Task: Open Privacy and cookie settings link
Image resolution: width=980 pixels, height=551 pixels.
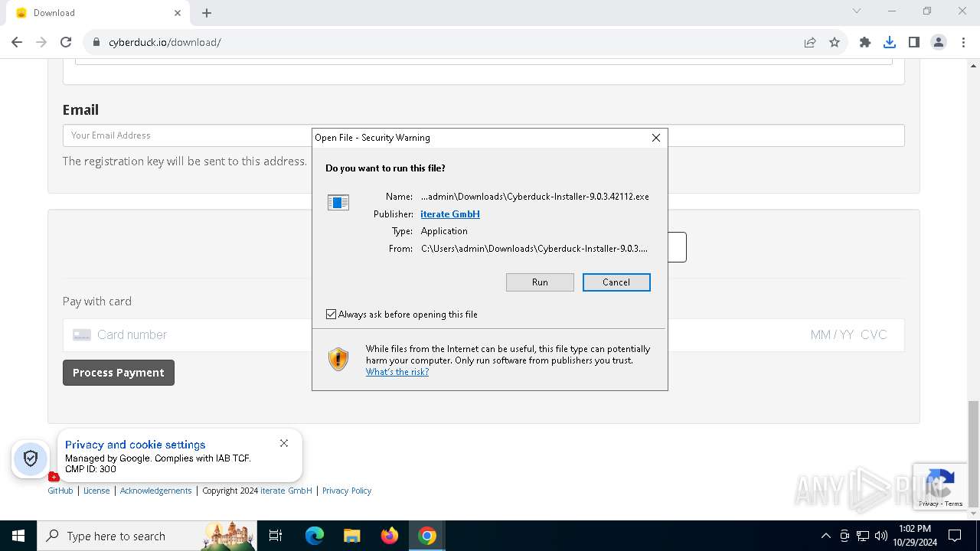Action: tap(136, 445)
